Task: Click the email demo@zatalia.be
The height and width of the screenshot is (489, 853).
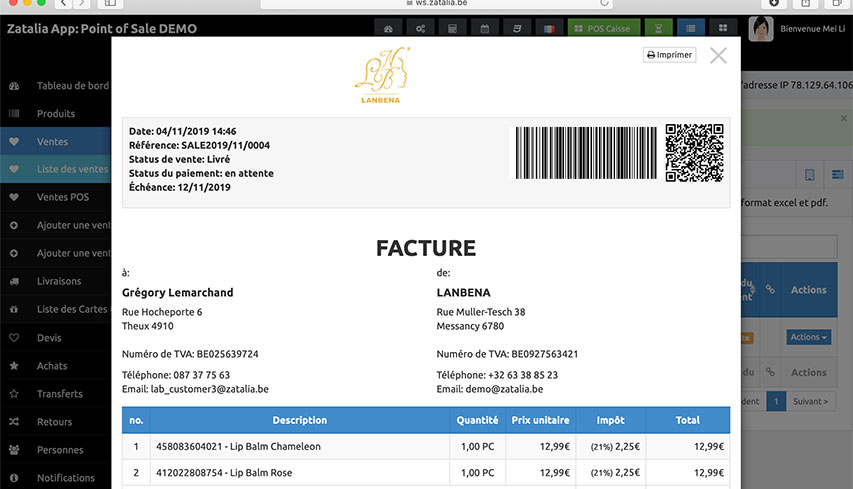Action: 503,389
